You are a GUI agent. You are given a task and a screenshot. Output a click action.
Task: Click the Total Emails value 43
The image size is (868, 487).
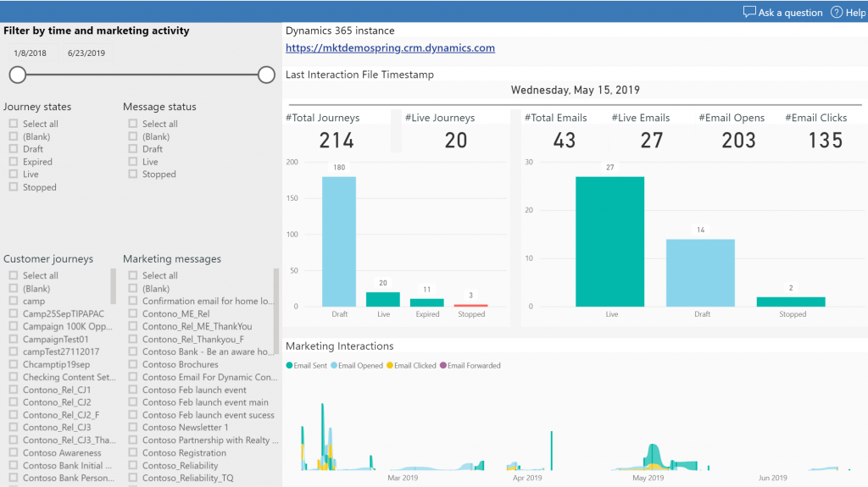click(565, 141)
